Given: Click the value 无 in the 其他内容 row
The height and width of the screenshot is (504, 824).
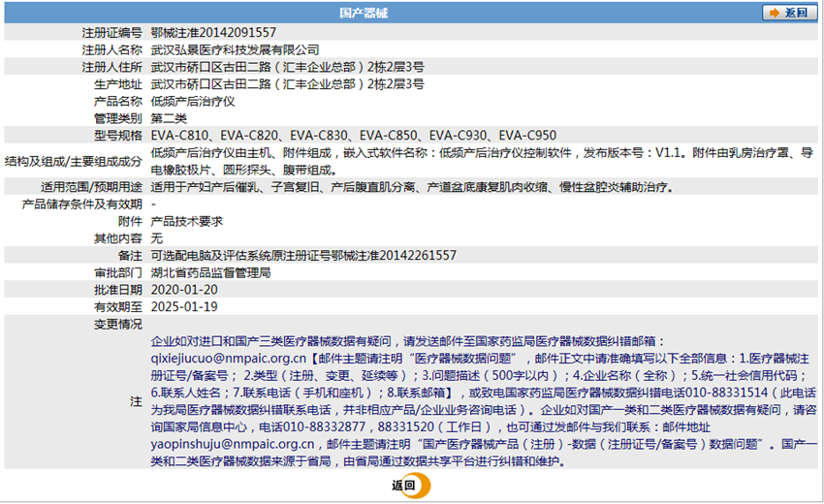Looking at the screenshot, I should [157, 238].
